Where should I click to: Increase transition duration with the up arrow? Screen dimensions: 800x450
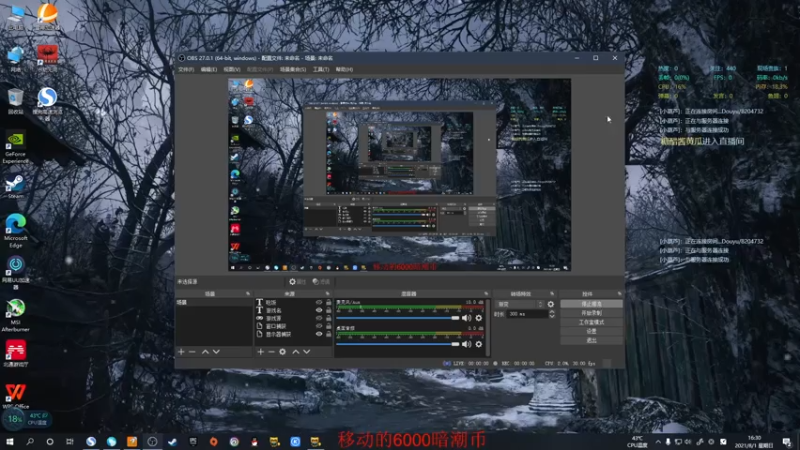pos(552,312)
